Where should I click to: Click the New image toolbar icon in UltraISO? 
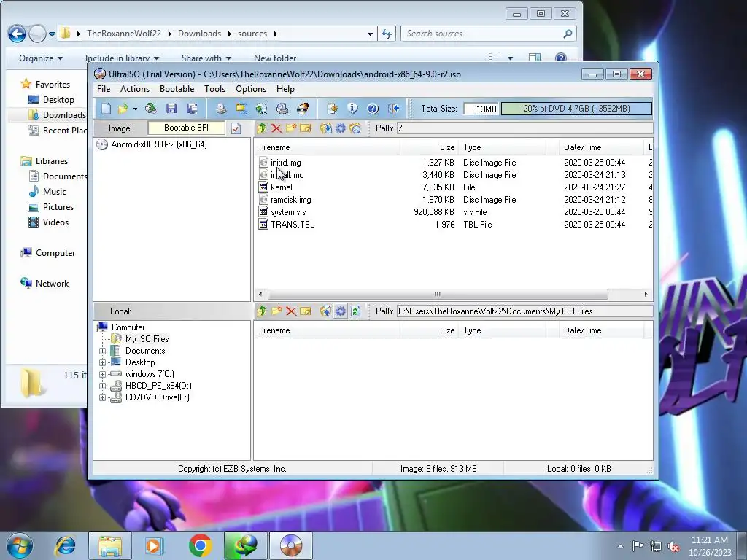click(106, 109)
